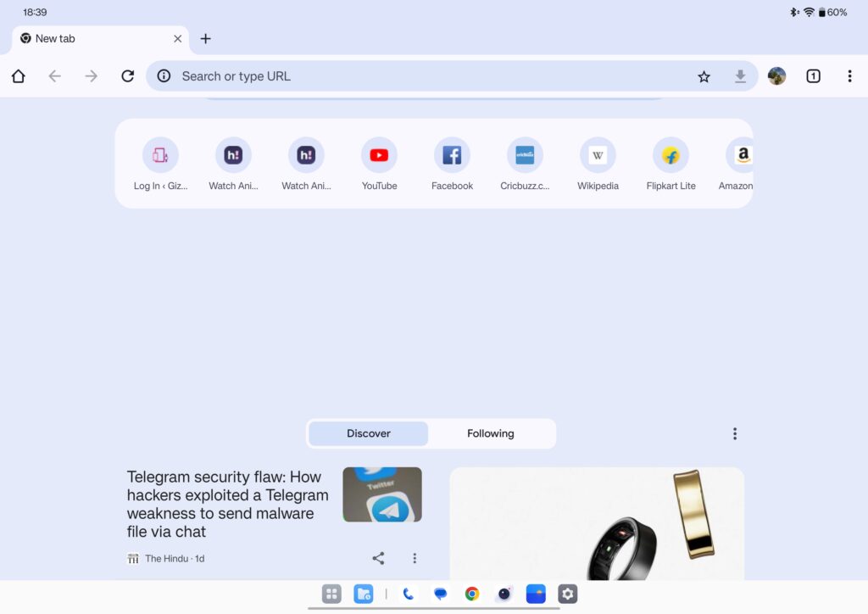
Task: Open the smart ring article image card
Action: [597, 524]
